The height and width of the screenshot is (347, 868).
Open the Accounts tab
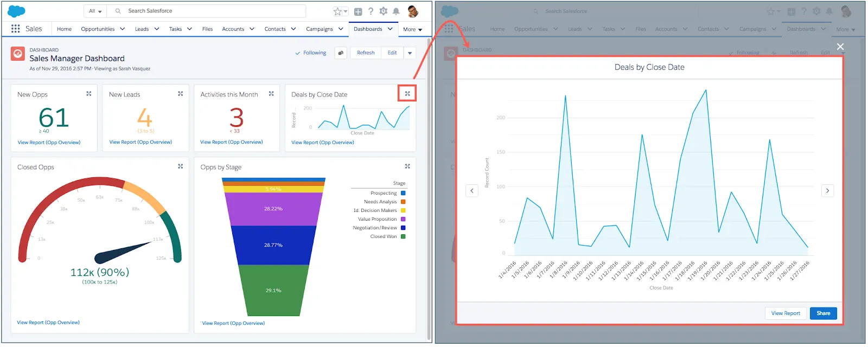(233, 29)
